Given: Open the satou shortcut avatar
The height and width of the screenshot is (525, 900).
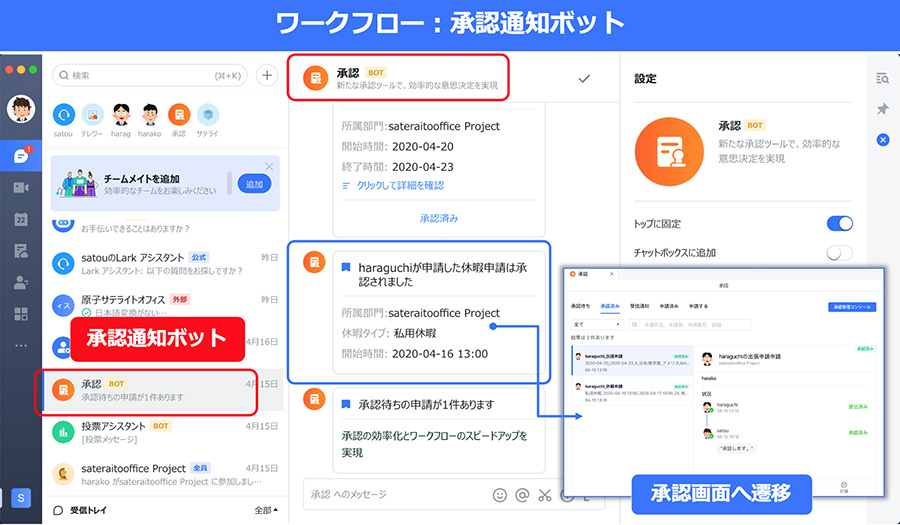Looking at the screenshot, I should tap(63, 115).
